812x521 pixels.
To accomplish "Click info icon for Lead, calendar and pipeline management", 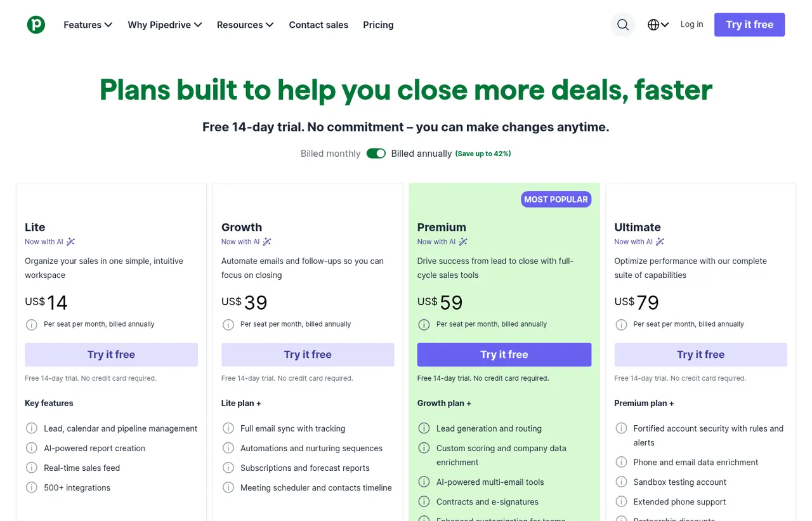I will pos(31,428).
